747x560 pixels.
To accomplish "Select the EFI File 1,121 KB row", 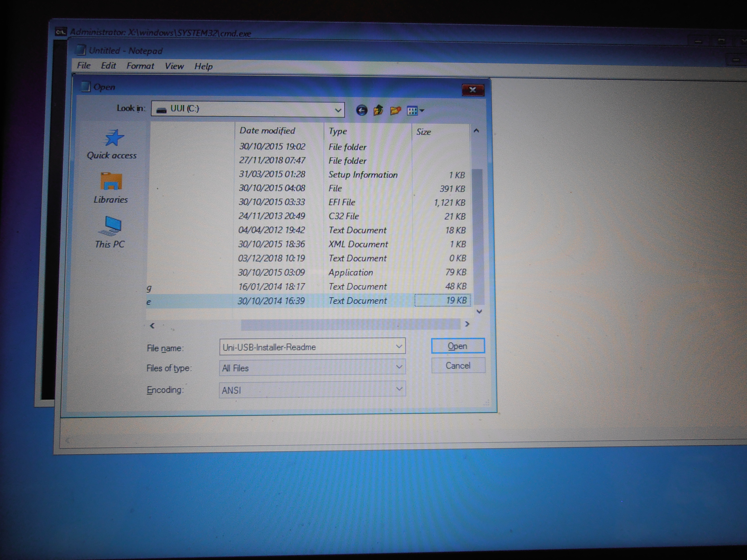I will 341,202.
